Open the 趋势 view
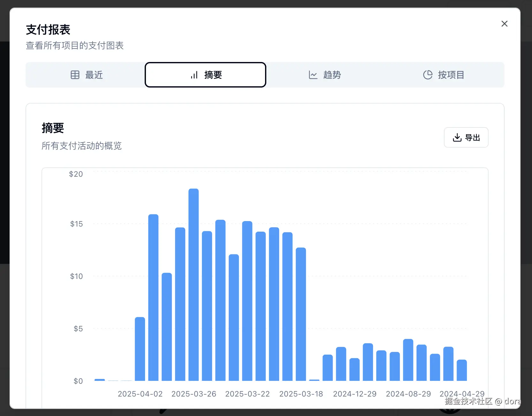Screen dimensions: 532x416 [324, 75]
